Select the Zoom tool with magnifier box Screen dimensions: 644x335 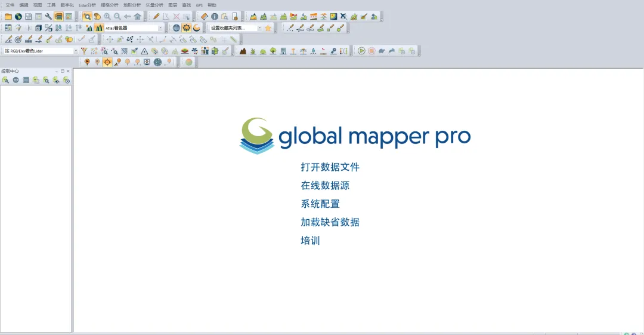click(86, 17)
